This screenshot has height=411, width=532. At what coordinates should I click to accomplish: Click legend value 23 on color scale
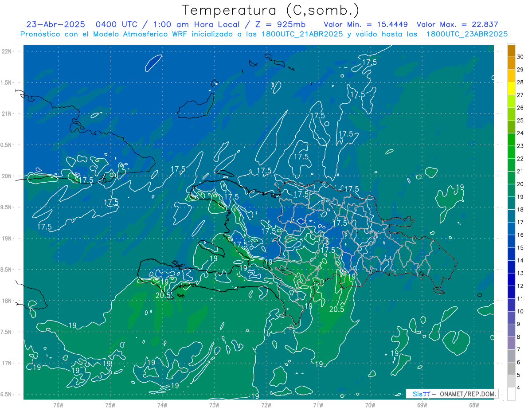tap(520, 146)
